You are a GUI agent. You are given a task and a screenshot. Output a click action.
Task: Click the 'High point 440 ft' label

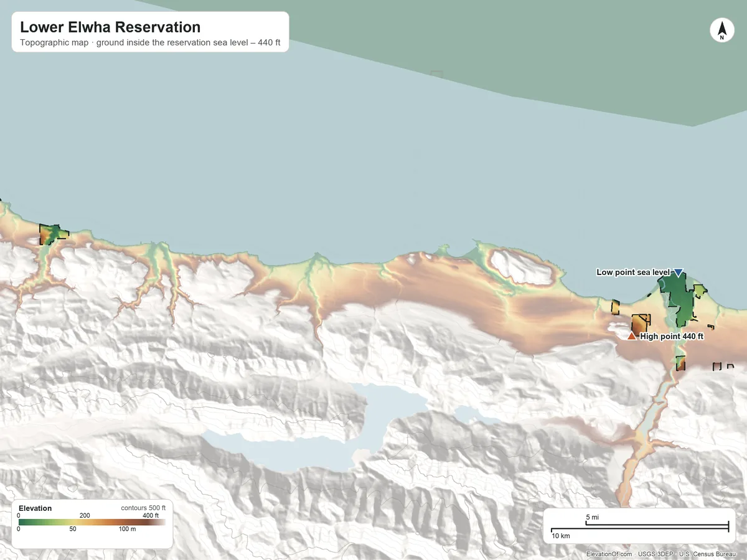pyautogui.click(x=672, y=337)
